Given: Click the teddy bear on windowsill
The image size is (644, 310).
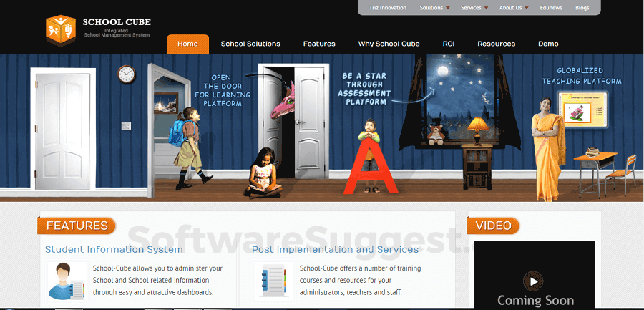Looking at the screenshot, I should click(x=435, y=132).
